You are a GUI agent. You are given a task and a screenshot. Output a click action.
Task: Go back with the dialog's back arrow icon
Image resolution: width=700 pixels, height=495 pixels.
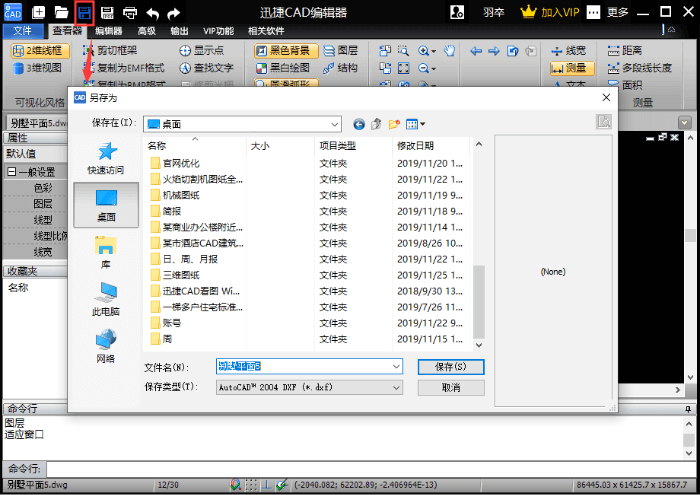click(x=359, y=124)
